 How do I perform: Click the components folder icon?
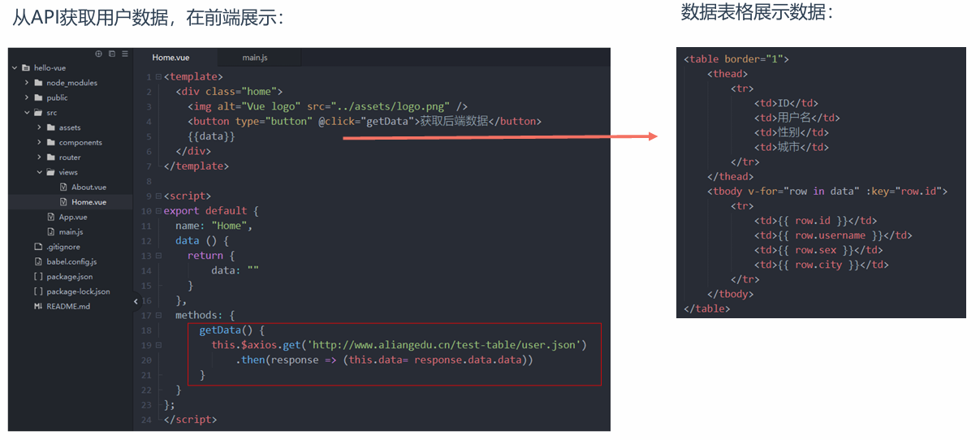click(x=51, y=142)
